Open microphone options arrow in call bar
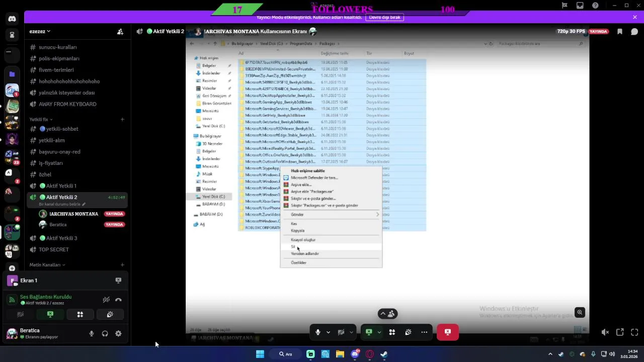This screenshot has width=644, height=362. [328, 332]
